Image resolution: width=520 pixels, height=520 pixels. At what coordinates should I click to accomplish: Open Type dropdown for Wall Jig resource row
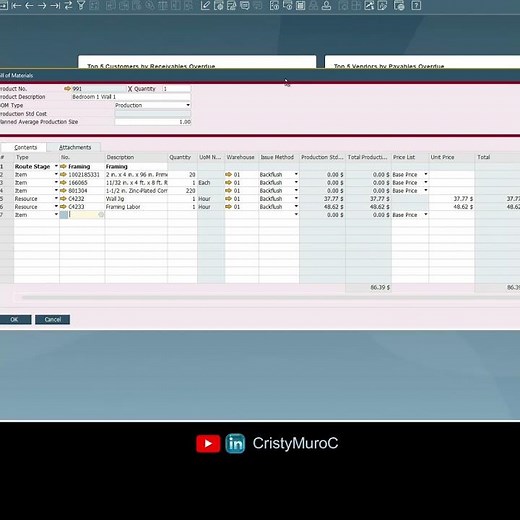click(x=56, y=198)
